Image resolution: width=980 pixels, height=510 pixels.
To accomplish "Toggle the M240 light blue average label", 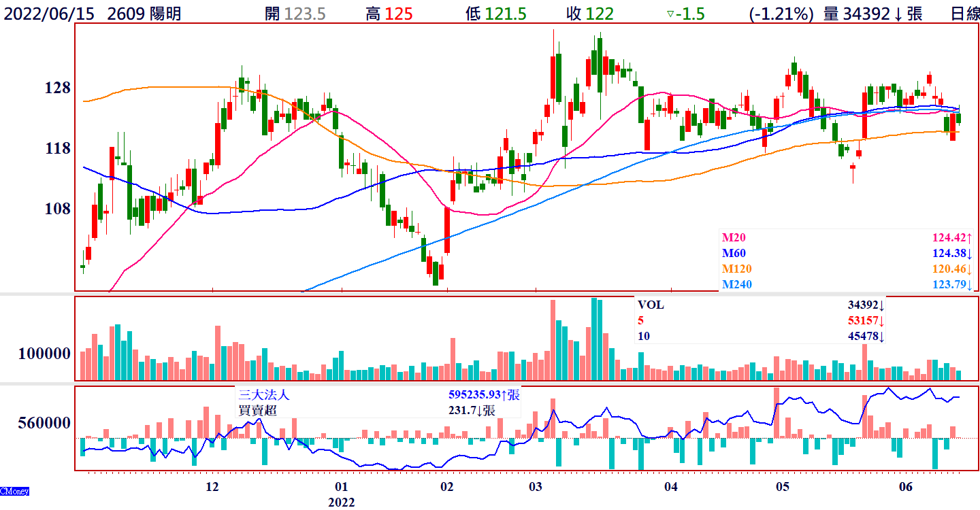I will click(736, 285).
